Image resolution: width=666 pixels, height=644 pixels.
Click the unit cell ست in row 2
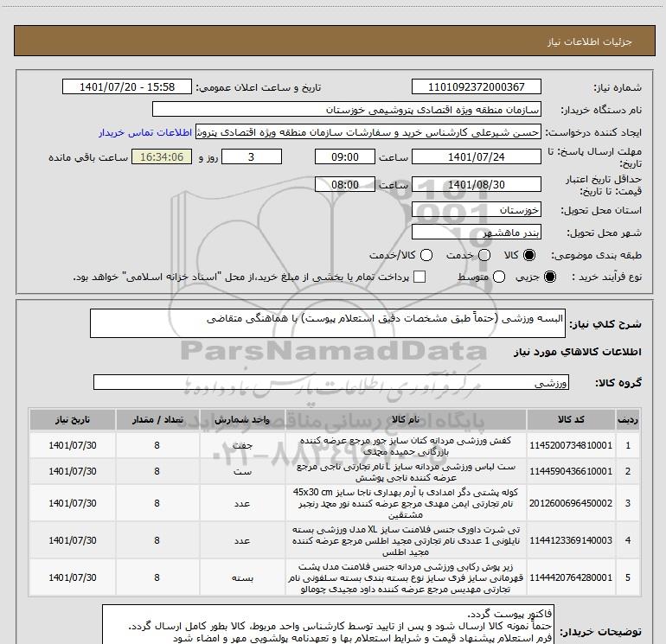click(242, 472)
